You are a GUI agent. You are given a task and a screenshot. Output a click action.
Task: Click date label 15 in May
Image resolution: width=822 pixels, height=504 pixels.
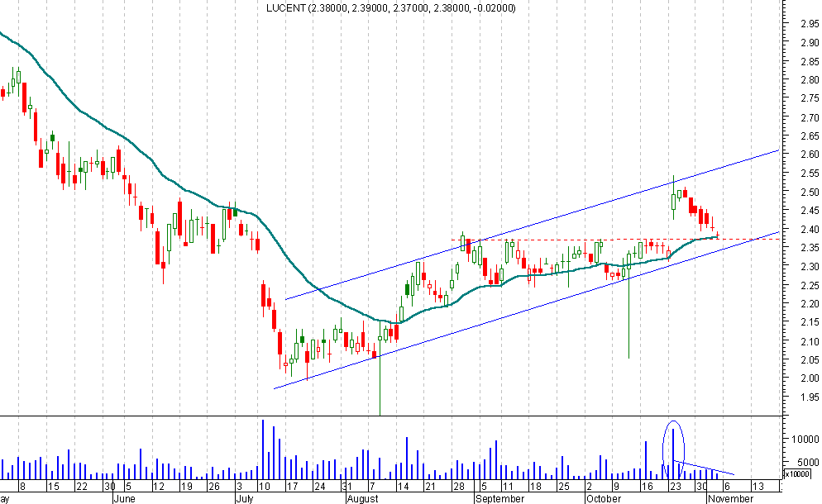tap(54, 486)
